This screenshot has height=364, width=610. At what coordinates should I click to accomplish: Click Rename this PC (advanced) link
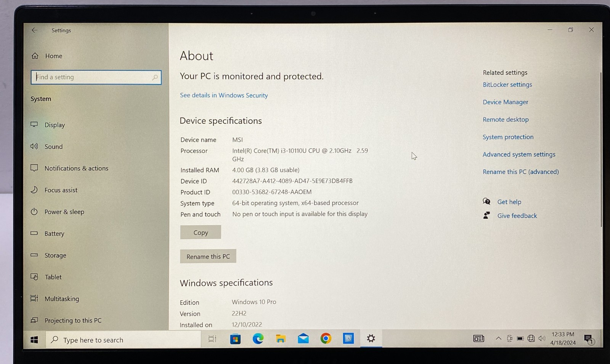tap(521, 172)
